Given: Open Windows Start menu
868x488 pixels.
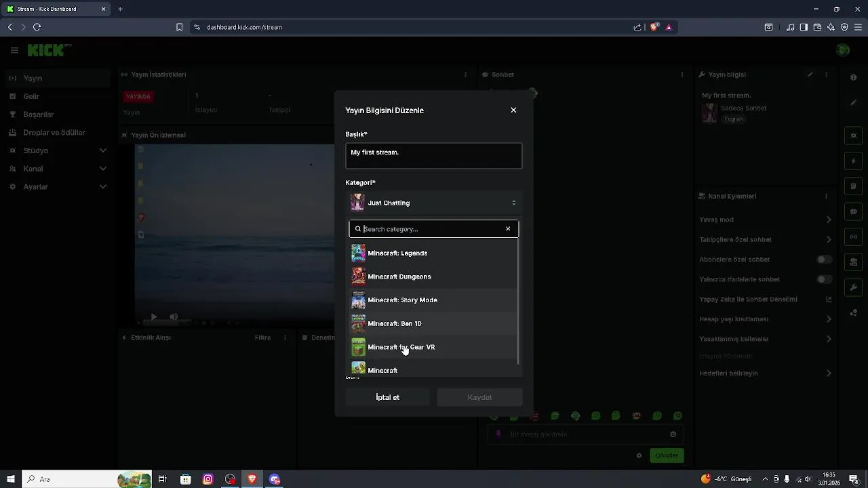Looking at the screenshot, I should 11,479.
